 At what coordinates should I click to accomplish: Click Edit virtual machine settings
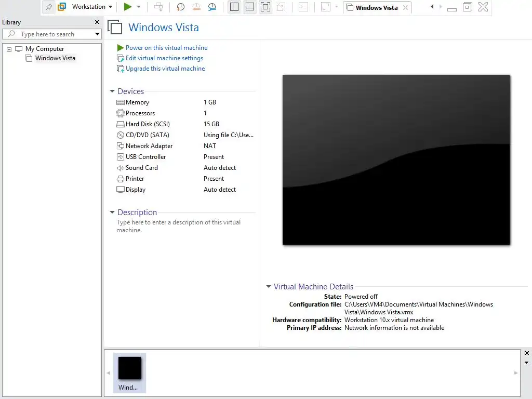point(164,58)
